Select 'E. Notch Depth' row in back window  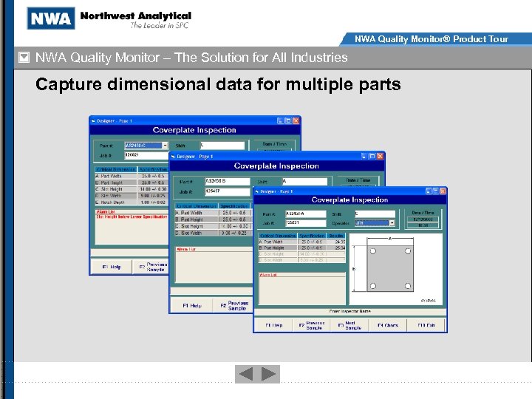tap(132, 202)
